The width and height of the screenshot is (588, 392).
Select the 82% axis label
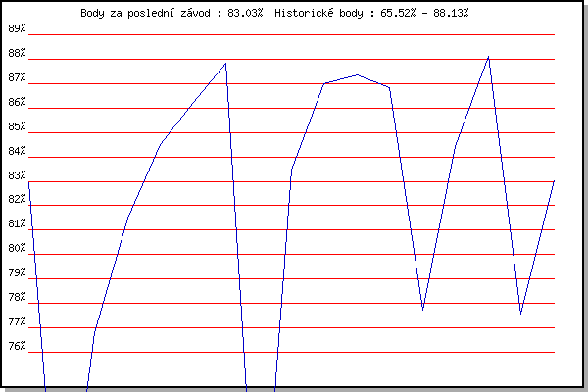[18, 200]
